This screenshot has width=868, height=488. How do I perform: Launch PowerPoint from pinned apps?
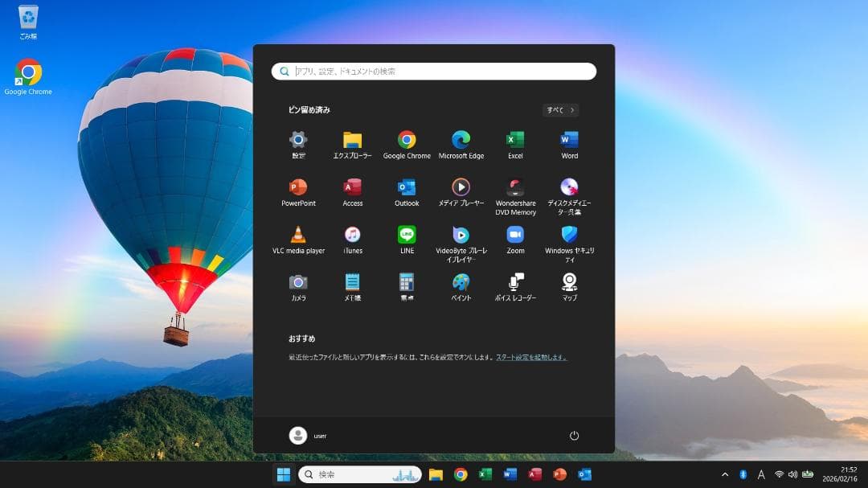tap(298, 193)
